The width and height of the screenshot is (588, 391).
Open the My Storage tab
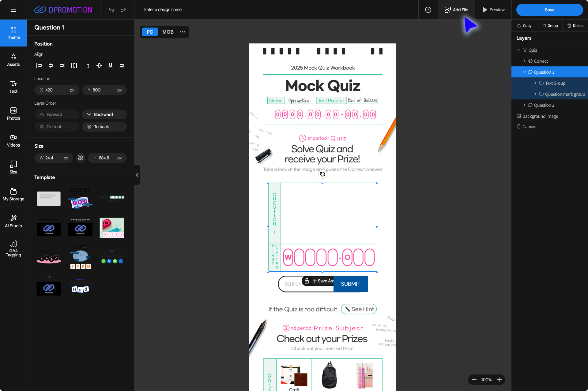coord(13,194)
